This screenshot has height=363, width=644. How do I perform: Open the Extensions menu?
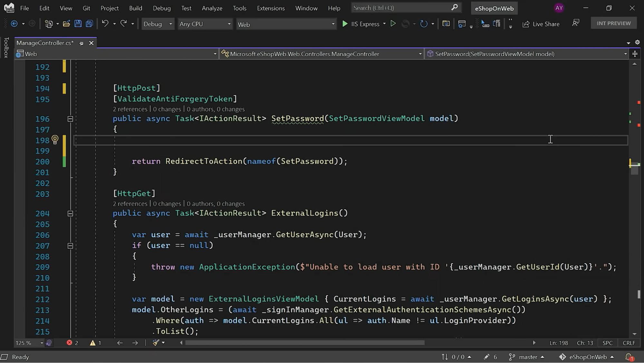coord(271,8)
